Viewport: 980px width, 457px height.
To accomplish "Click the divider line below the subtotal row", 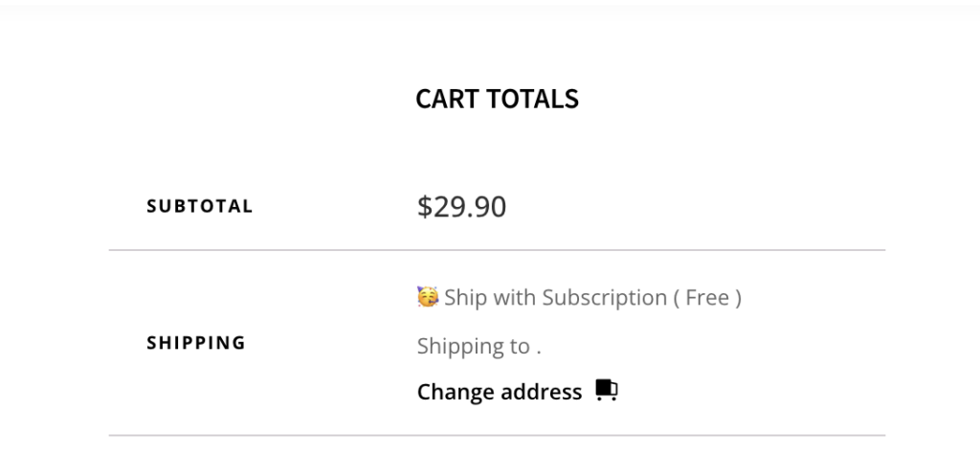I will click(x=497, y=250).
